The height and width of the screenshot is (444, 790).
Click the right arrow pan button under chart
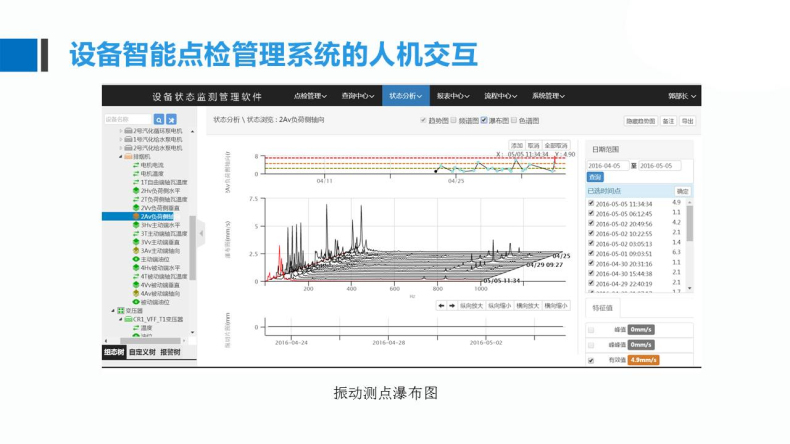pos(452,305)
